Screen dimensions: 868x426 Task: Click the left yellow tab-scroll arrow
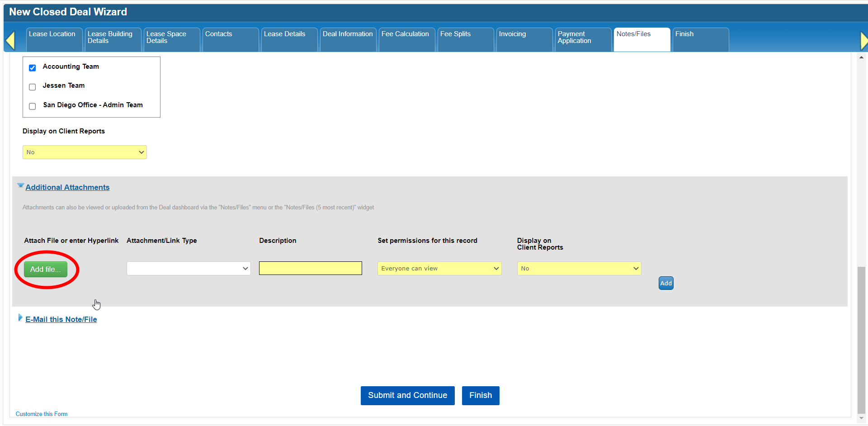coord(10,41)
